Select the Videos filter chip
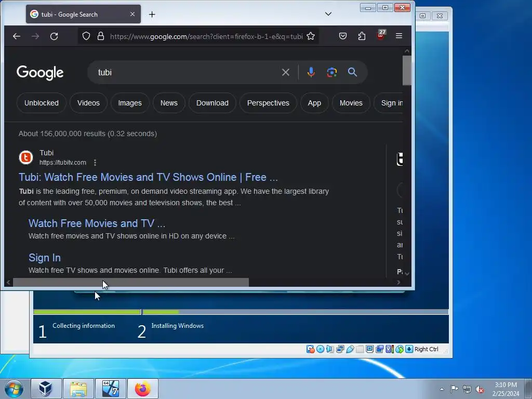Viewport: 532px width, 399px height. pyautogui.click(x=88, y=103)
